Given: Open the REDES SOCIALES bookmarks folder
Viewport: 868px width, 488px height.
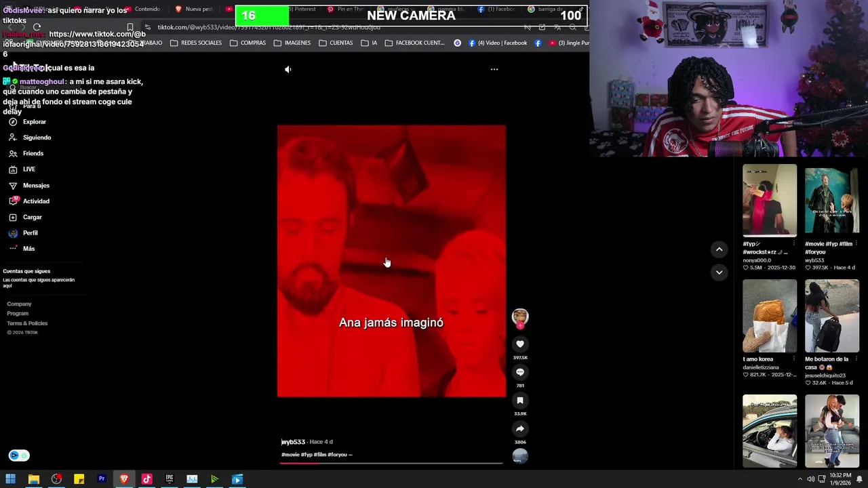Looking at the screenshot, I should point(196,43).
